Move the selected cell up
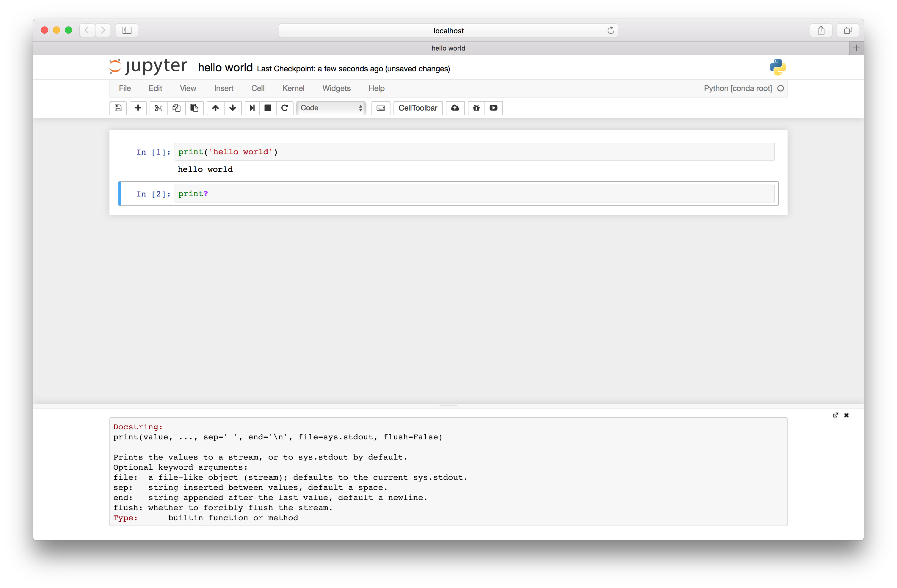Viewport: 897px width, 588px height. pos(216,108)
